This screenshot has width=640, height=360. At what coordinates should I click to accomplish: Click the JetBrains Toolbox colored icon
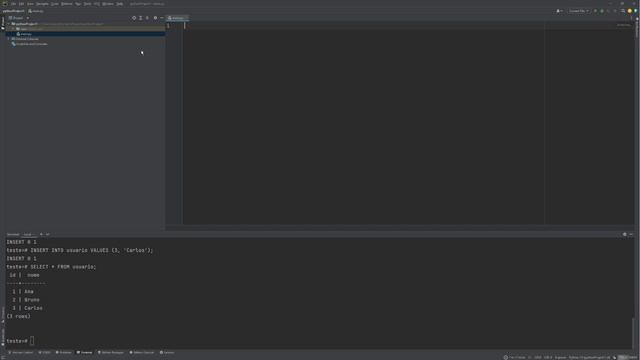635,11
